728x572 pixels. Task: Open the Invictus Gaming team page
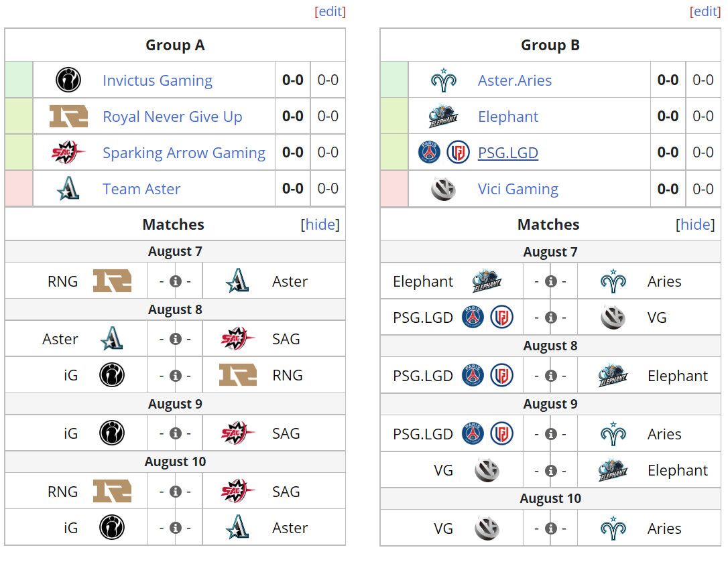(158, 80)
